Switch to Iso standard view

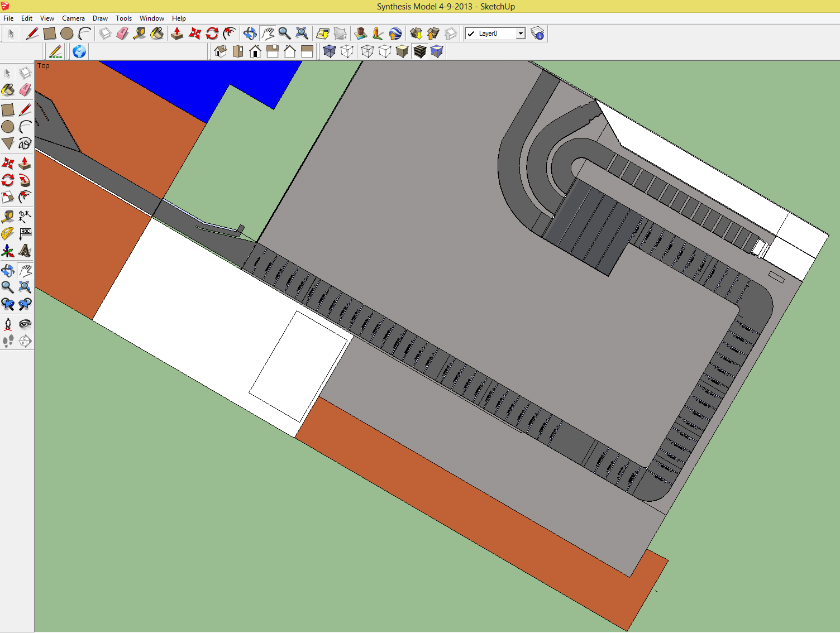221,52
